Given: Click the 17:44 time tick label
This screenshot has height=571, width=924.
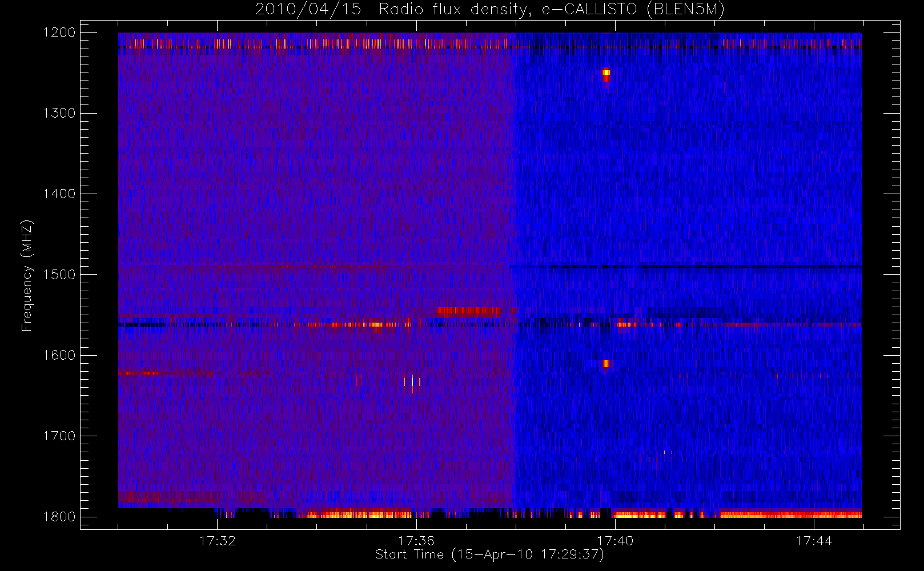Looking at the screenshot, I should [x=814, y=541].
